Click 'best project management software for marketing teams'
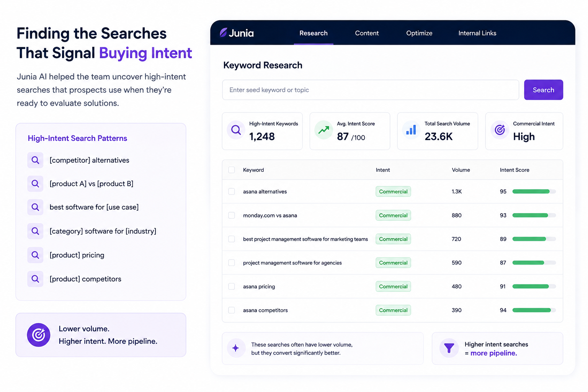The image size is (588, 392). tap(305, 239)
